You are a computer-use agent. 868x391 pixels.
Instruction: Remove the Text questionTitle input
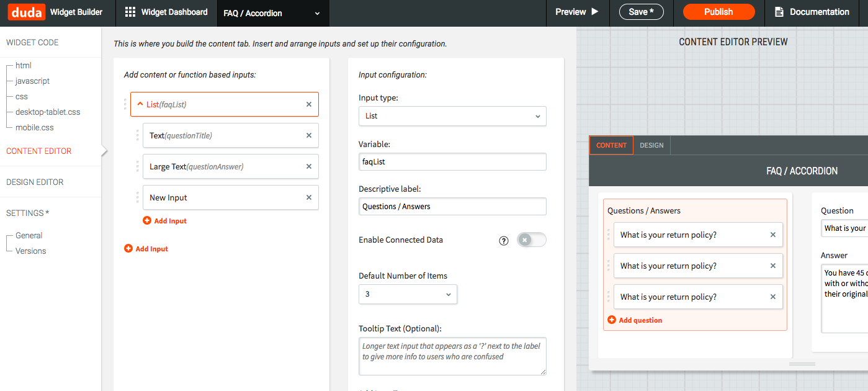[x=309, y=135]
